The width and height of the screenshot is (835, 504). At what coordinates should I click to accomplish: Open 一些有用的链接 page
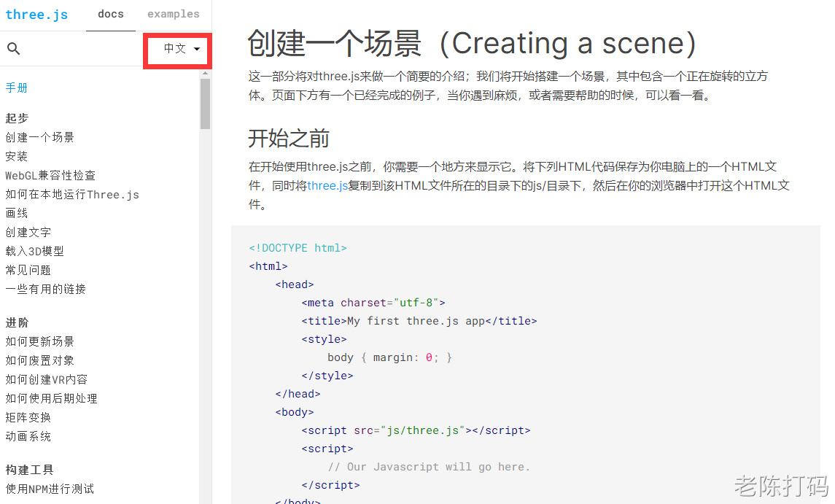46,289
